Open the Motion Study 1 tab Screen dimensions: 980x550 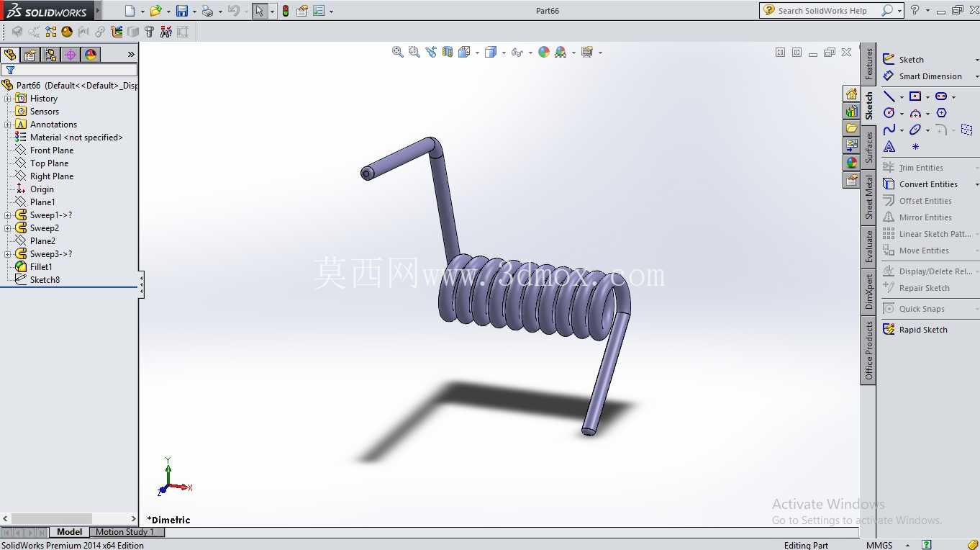(124, 532)
